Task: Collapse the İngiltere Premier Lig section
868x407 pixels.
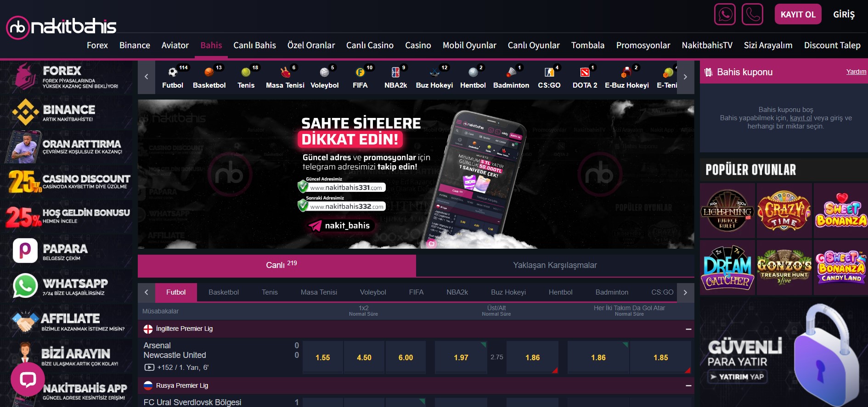Action: (x=688, y=329)
